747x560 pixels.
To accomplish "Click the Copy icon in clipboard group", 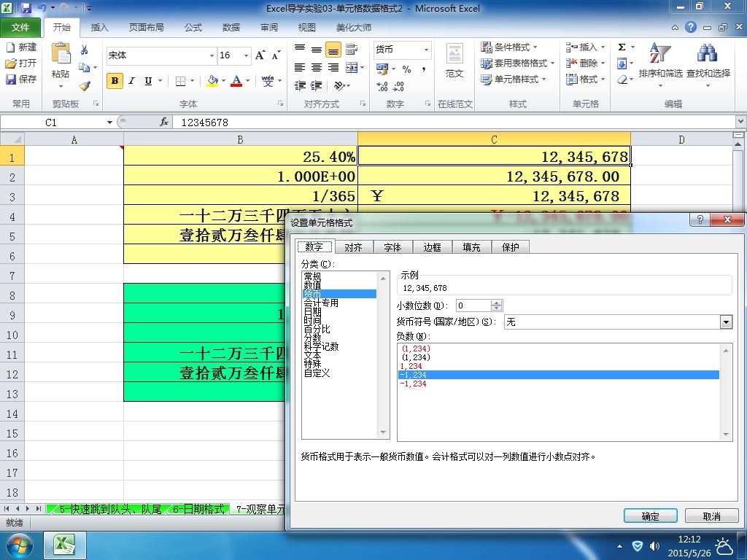I will click(x=85, y=68).
